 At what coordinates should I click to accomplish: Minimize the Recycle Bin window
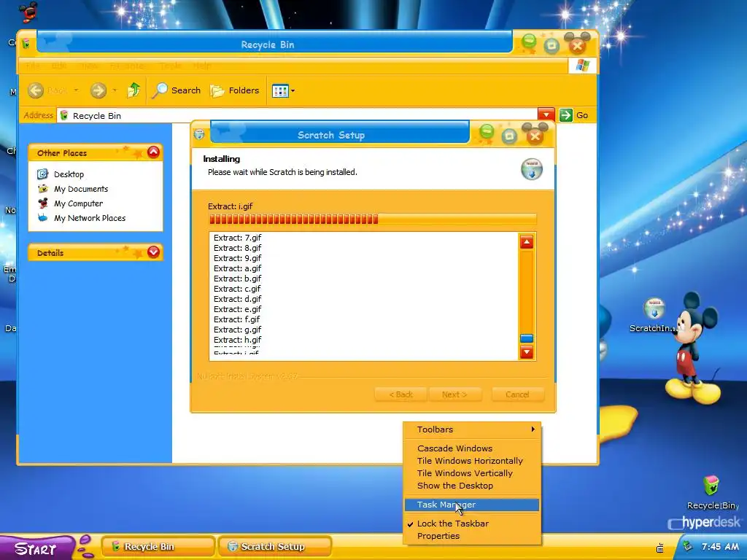tap(529, 42)
